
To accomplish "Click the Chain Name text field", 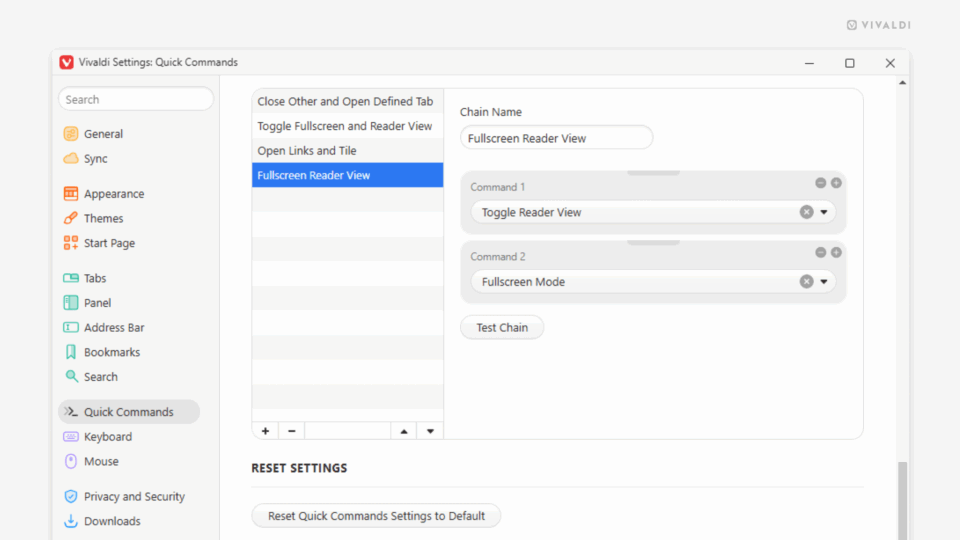I will tap(556, 138).
